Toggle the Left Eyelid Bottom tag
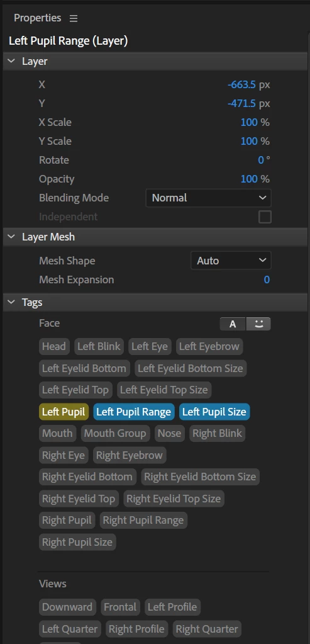 pos(84,368)
